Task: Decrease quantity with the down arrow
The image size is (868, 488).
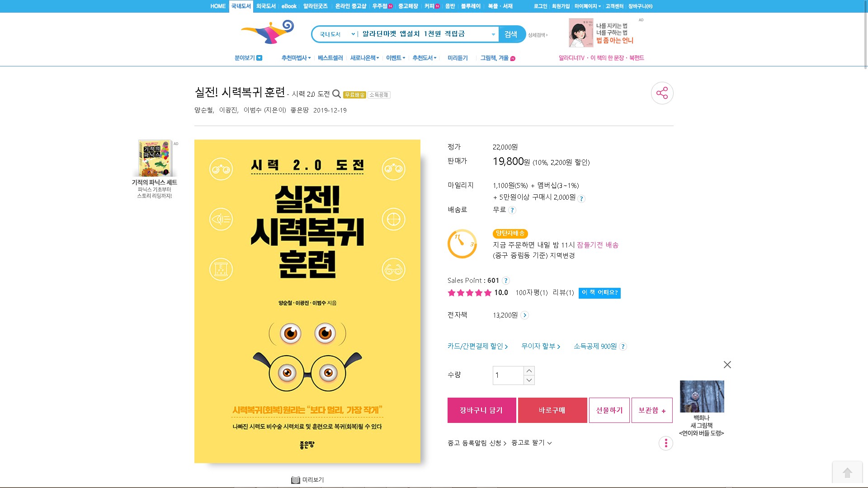Action: 529,380
